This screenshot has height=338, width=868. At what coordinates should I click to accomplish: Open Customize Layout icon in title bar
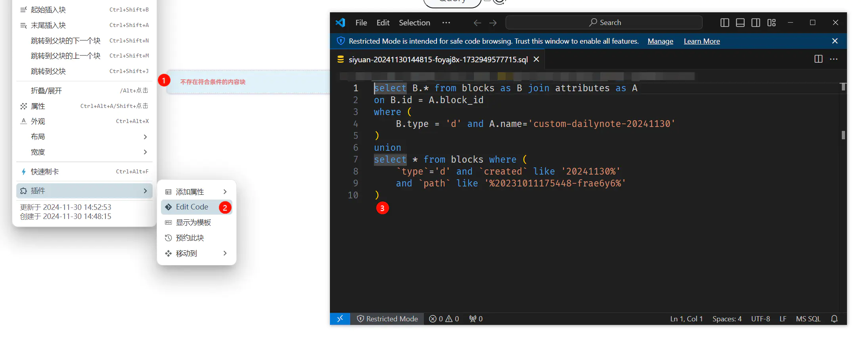(771, 23)
